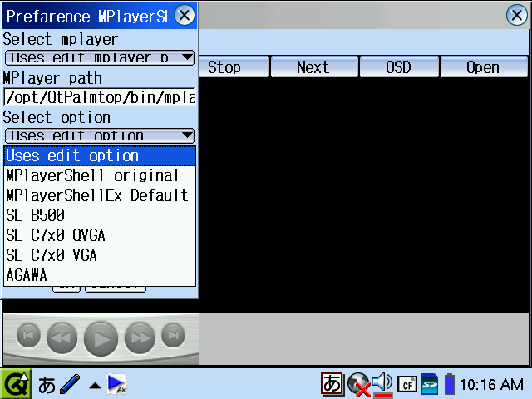This screenshot has height=399, width=532.
Task: Click the Open button
Action: coord(484,66)
